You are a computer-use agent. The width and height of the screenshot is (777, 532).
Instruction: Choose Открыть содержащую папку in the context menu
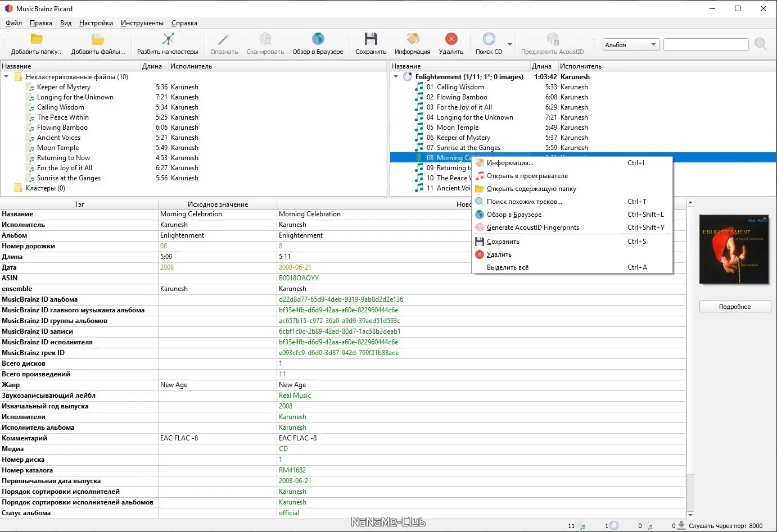coord(572,189)
